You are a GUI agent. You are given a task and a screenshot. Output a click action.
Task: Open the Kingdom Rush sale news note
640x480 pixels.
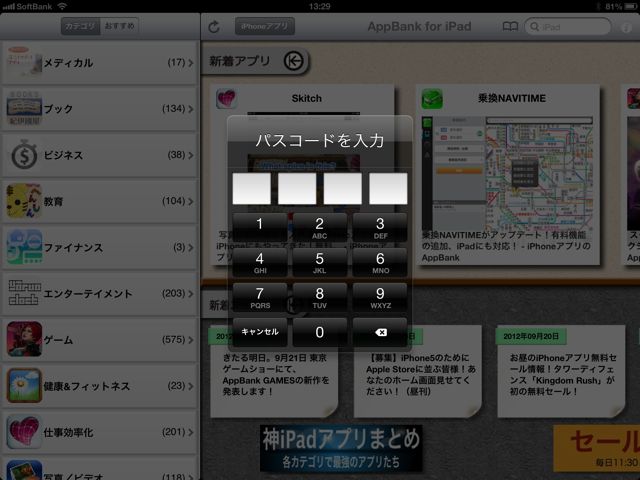pos(561,371)
